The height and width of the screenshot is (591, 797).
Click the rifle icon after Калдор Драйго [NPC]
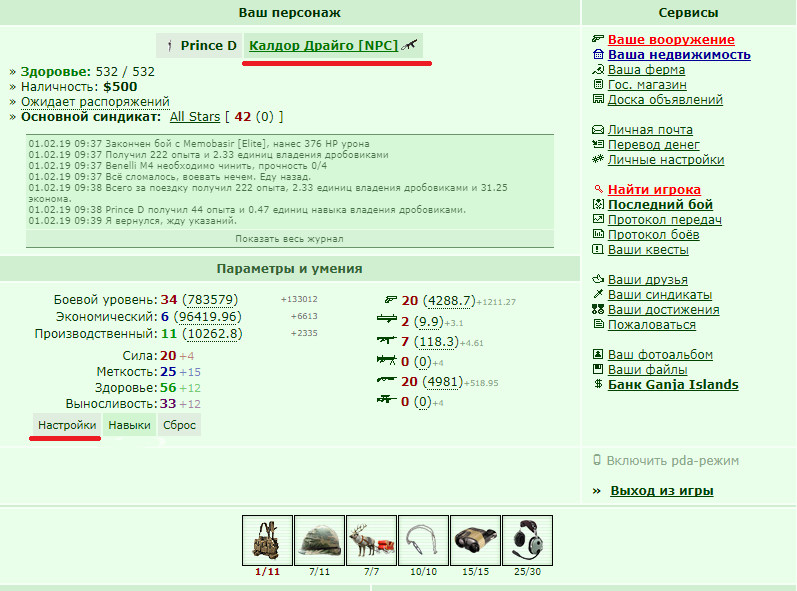[x=409, y=45]
